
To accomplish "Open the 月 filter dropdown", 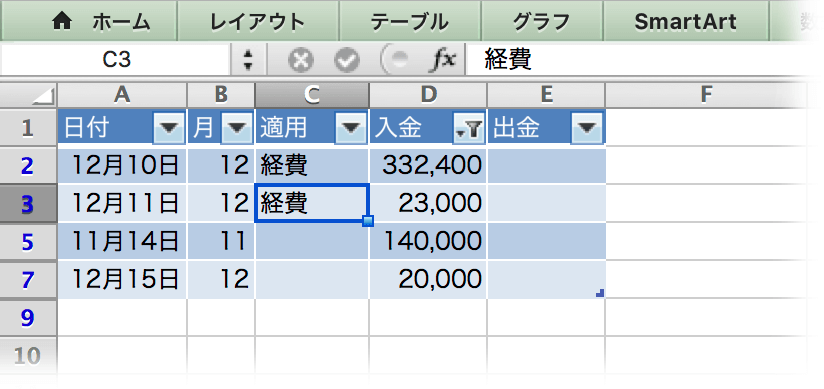I will tap(237, 127).
